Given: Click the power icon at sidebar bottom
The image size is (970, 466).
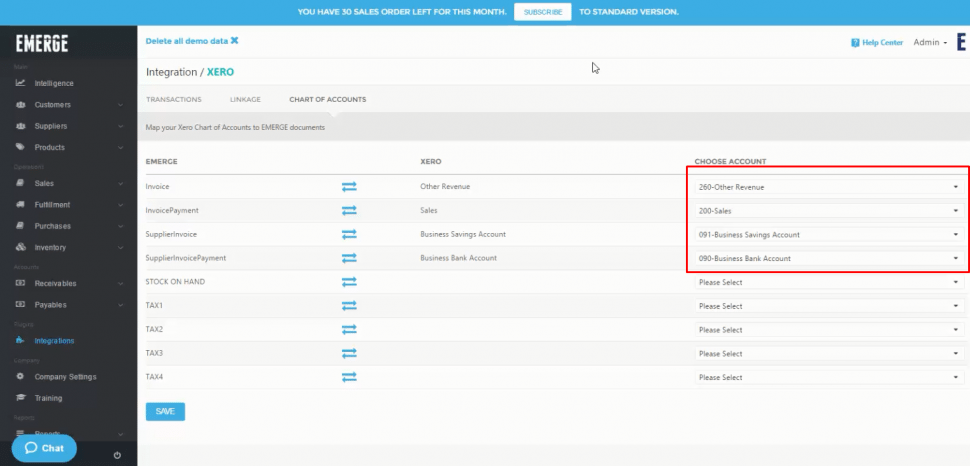Looking at the screenshot, I should click(118, 455).
